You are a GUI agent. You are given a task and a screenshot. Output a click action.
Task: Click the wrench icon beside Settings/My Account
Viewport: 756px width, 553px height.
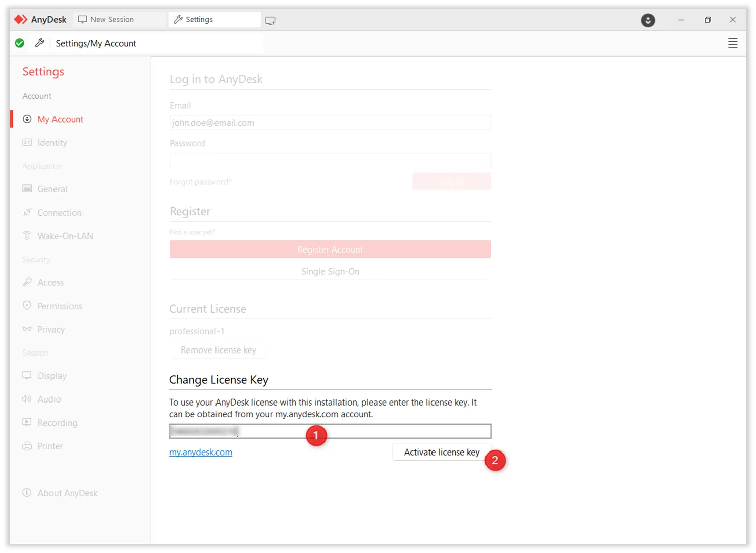(x=39, y=43)
